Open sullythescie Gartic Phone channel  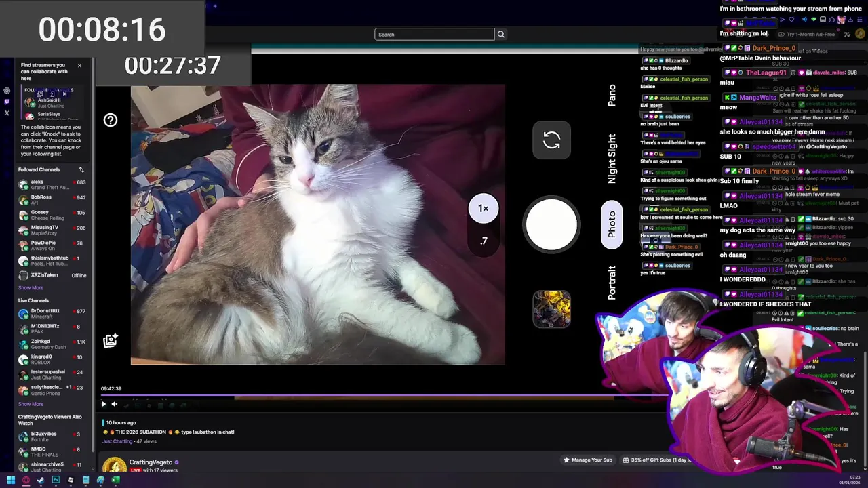[53, 390]
